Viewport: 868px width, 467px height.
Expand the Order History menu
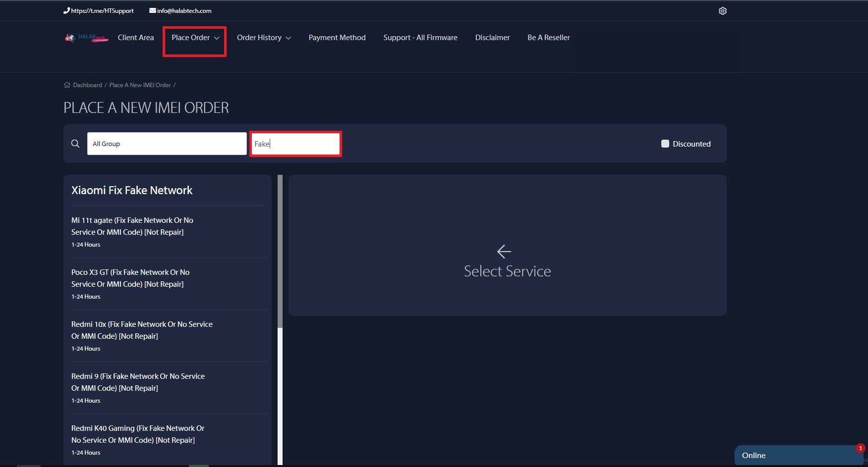click(264, 38)
